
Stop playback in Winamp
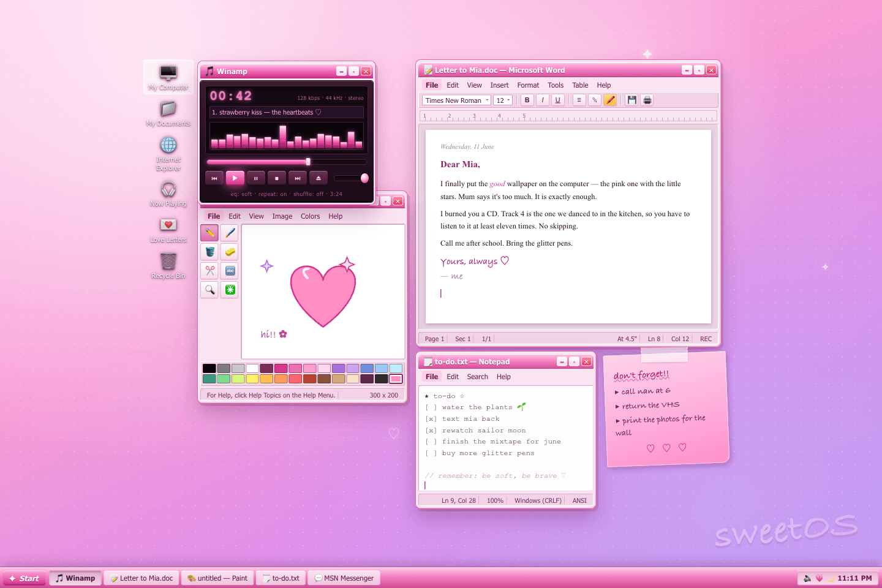[277, 178]
